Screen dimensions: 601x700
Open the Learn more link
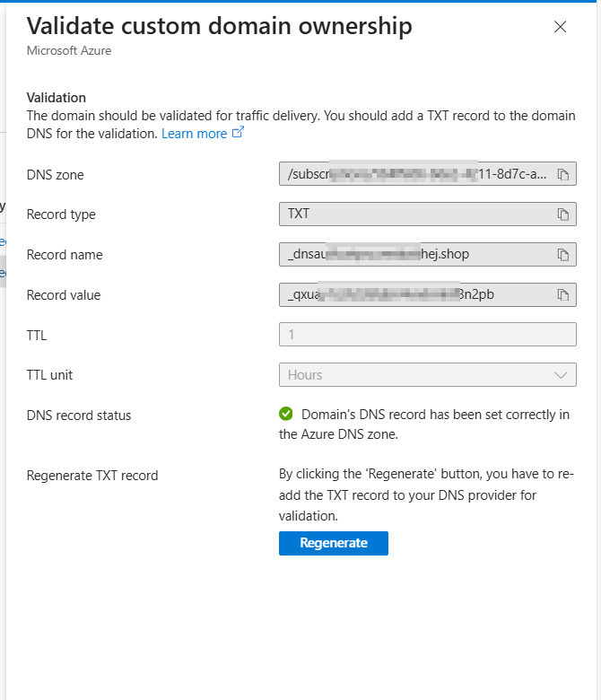point(194,134)
